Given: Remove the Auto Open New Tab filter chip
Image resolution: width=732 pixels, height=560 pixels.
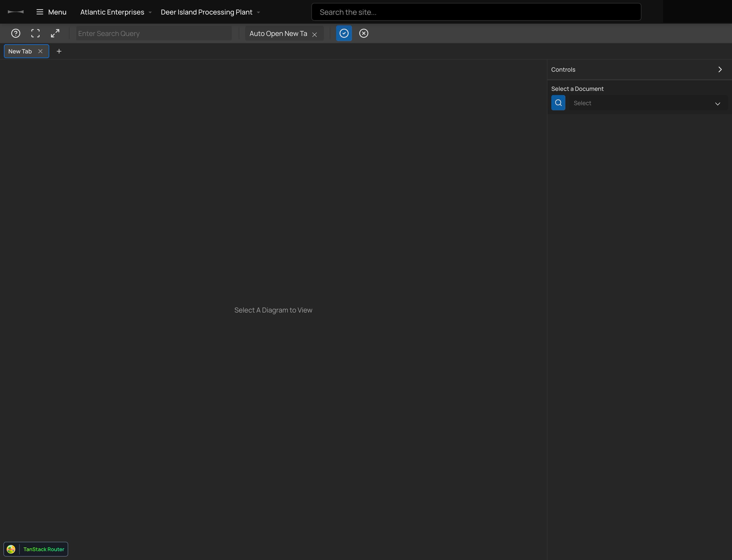Looking at the screenshot, I should 315,34.
